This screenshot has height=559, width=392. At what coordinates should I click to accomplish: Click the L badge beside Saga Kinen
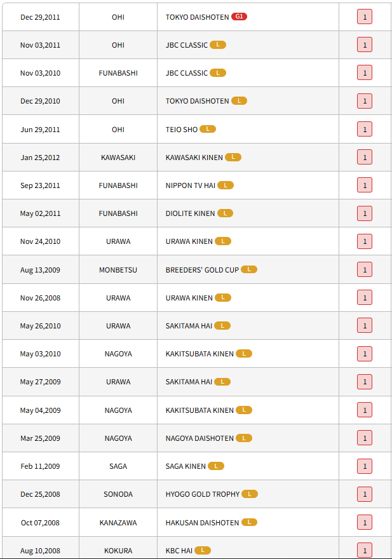pyautogui.click(x=216, y=466)
